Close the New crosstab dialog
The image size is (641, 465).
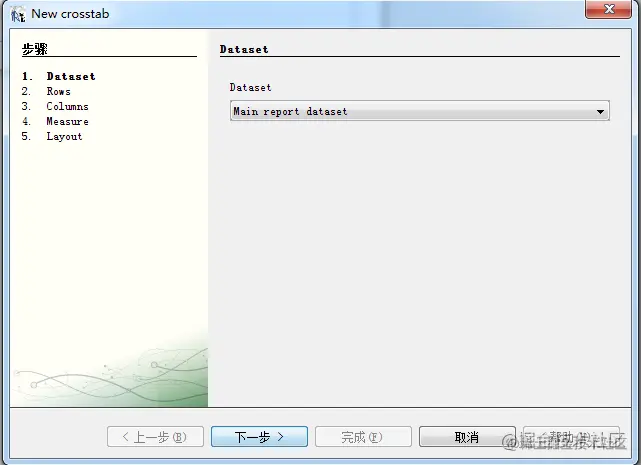(x=608, y=9)
